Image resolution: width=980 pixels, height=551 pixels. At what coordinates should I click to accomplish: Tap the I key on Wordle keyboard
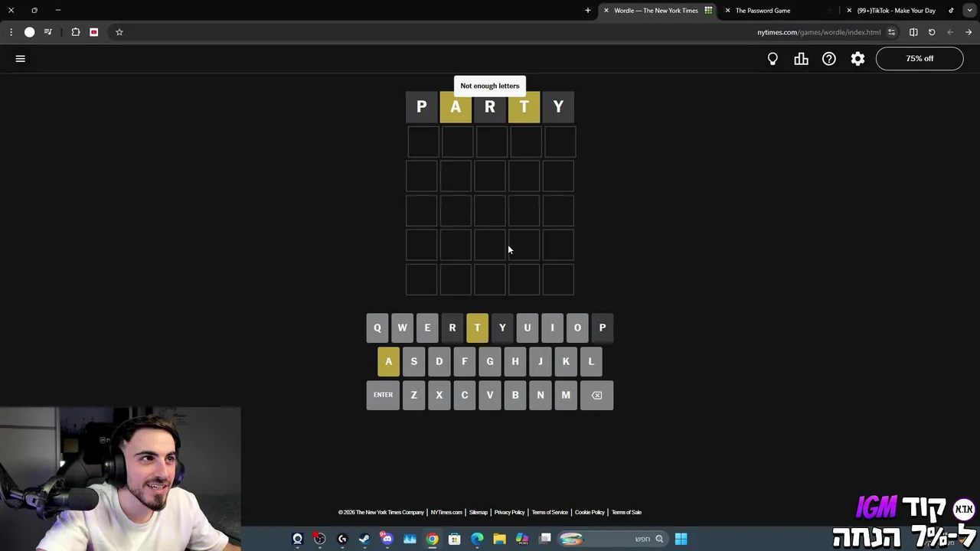(552, 328)
